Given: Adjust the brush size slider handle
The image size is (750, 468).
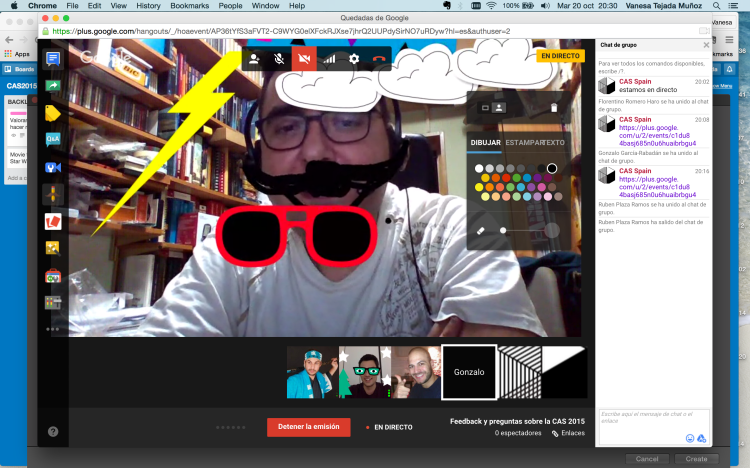Looking at the screenshot, I should [503, 231].
